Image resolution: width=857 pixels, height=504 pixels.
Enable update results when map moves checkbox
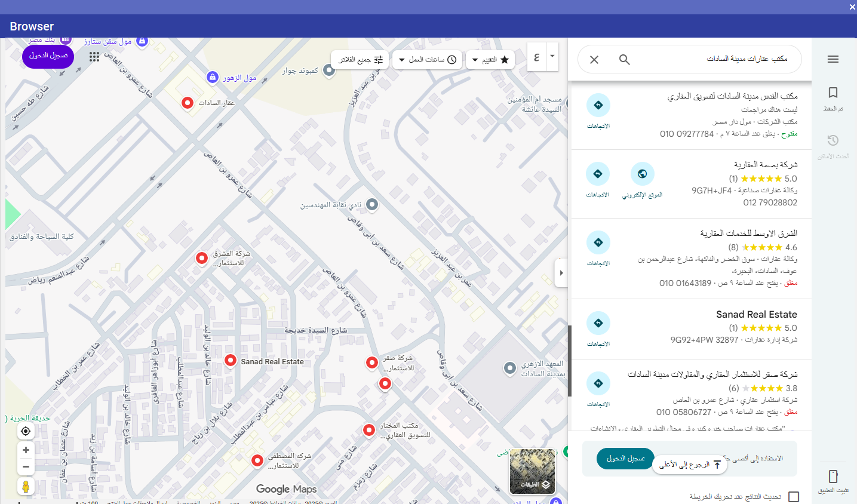pyautogui.click(x=793, y=497)
